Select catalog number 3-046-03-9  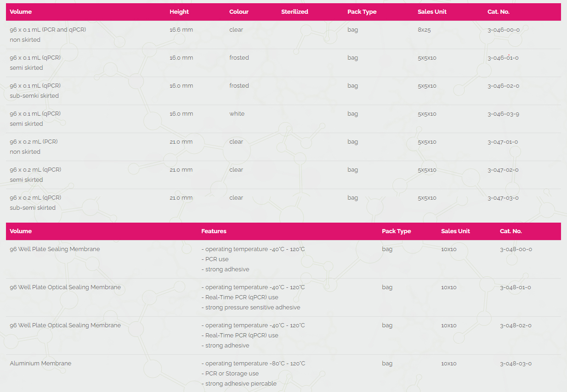point(503,114)
